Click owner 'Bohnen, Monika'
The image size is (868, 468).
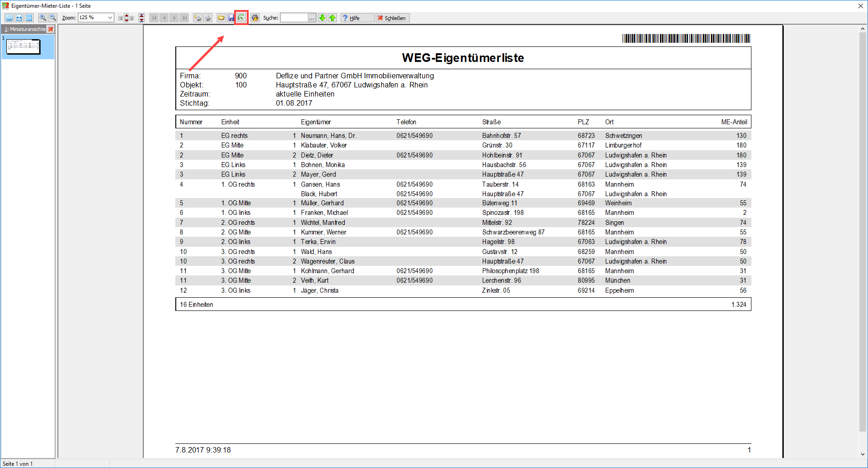[x=323, y=165]
